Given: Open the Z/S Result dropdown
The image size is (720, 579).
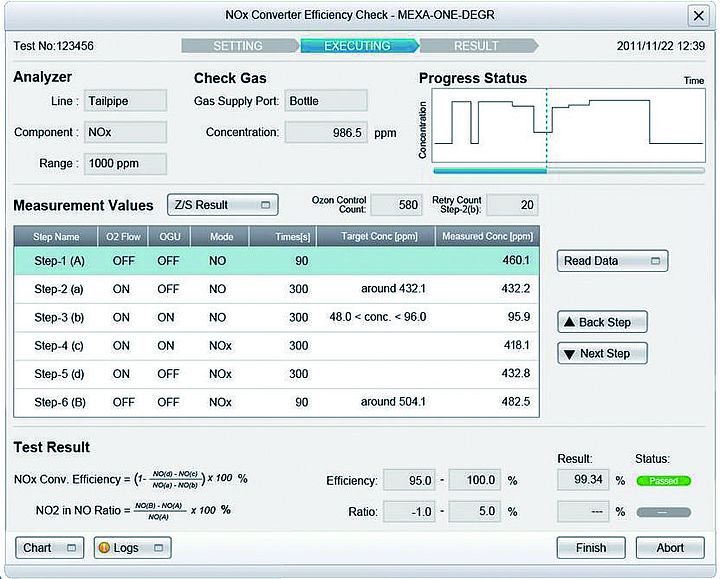Looking at the screenshot, I should tap(223, 205).
